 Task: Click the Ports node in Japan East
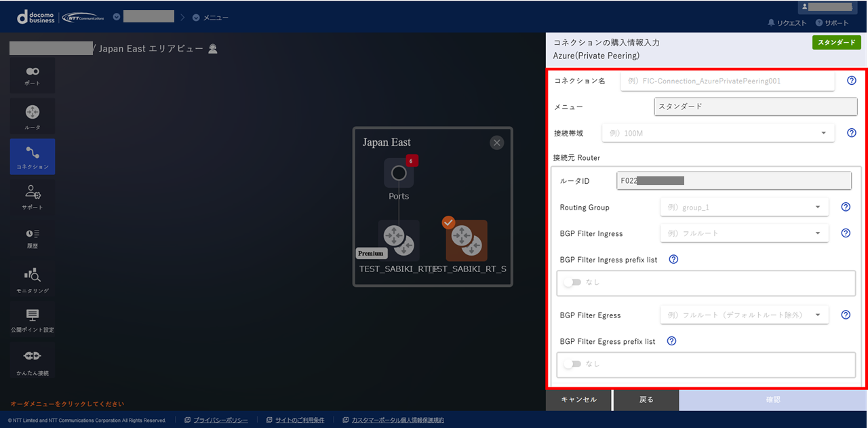[399, 174]
